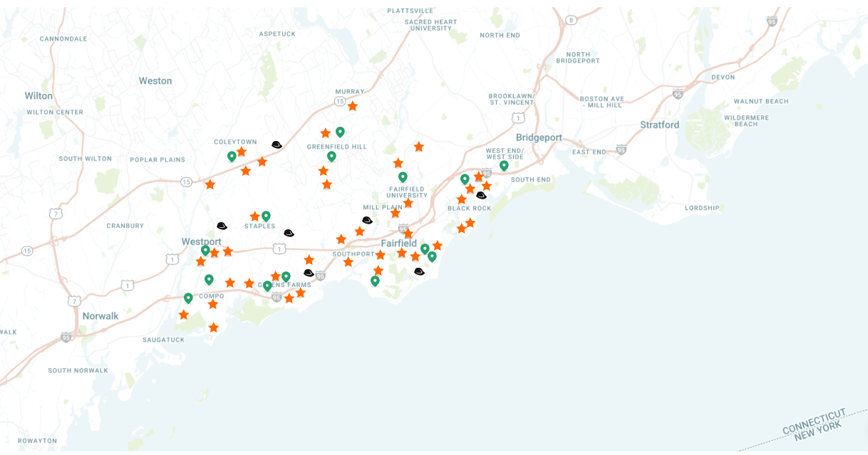Image resolution: width=868 pixels, height=455 pixels.
Task: Click the orange star below Murray label
Action: [x=352, y=106]
